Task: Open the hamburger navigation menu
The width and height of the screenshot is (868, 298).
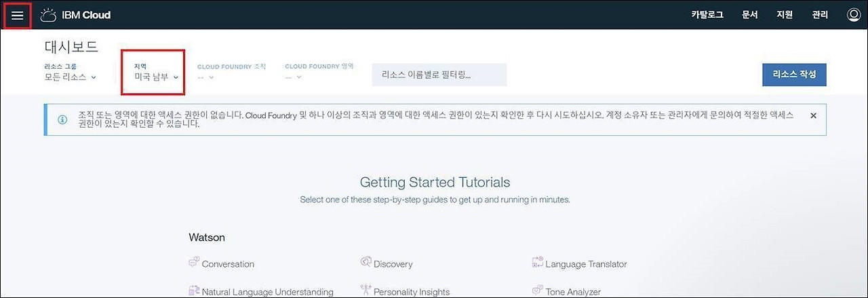Action: tap(17, 15)
